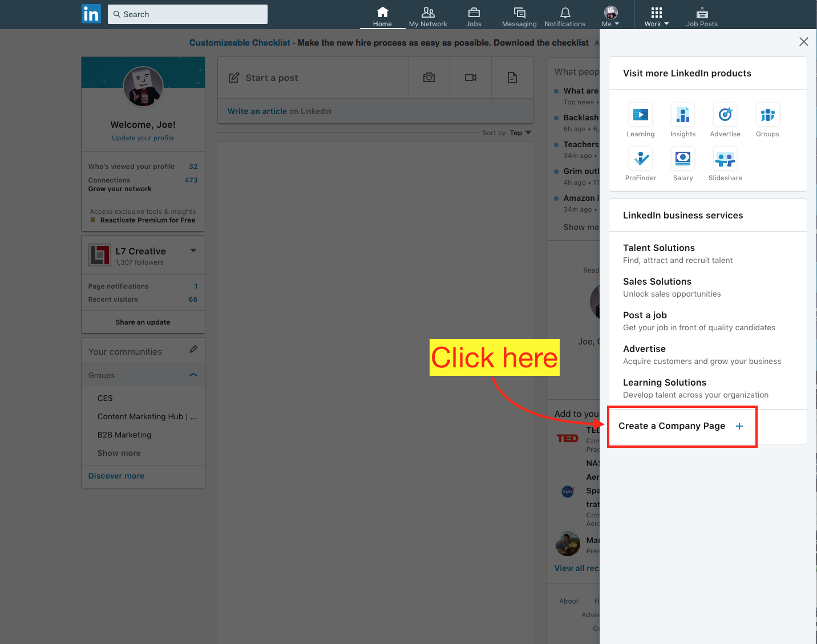
Task: Expand the L7 Creative page dropdown arrow
Action: [193, 250]
